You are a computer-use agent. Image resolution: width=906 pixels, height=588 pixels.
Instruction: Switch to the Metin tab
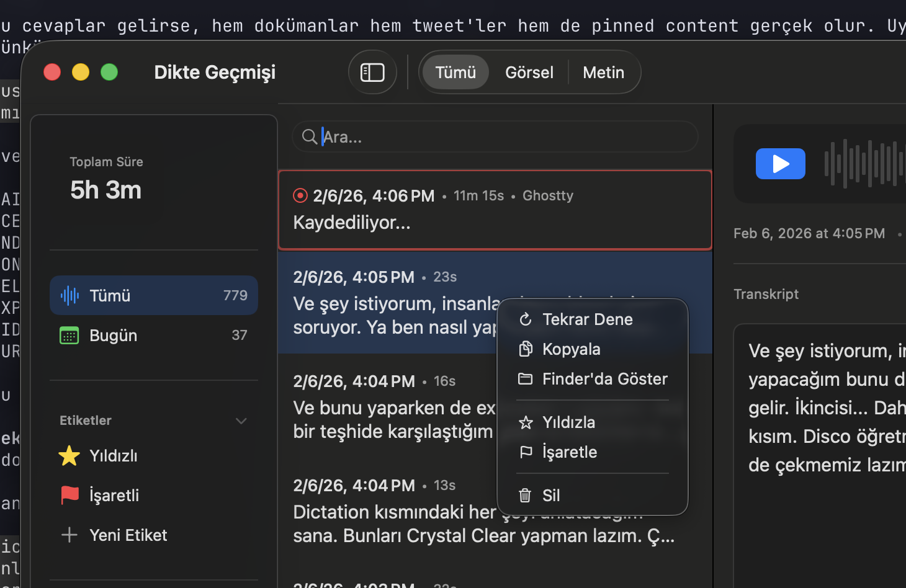point(603,72)
